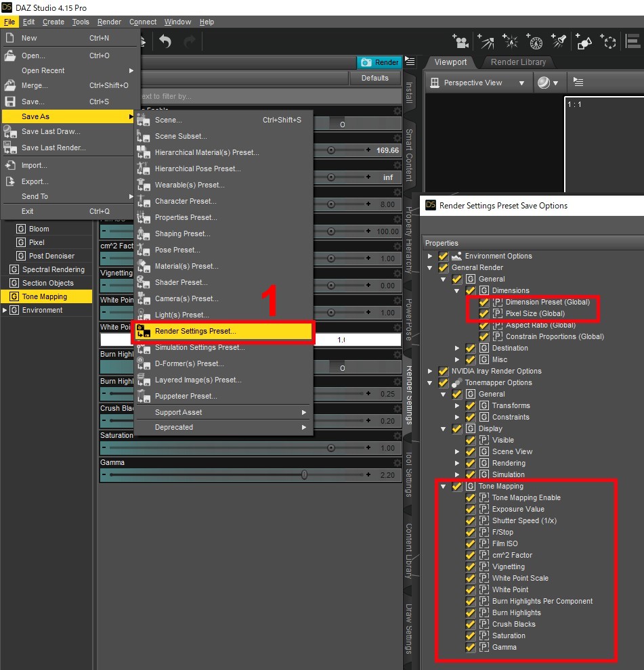Click the Character Preset icon in the submenu

[x=144, y=201]
